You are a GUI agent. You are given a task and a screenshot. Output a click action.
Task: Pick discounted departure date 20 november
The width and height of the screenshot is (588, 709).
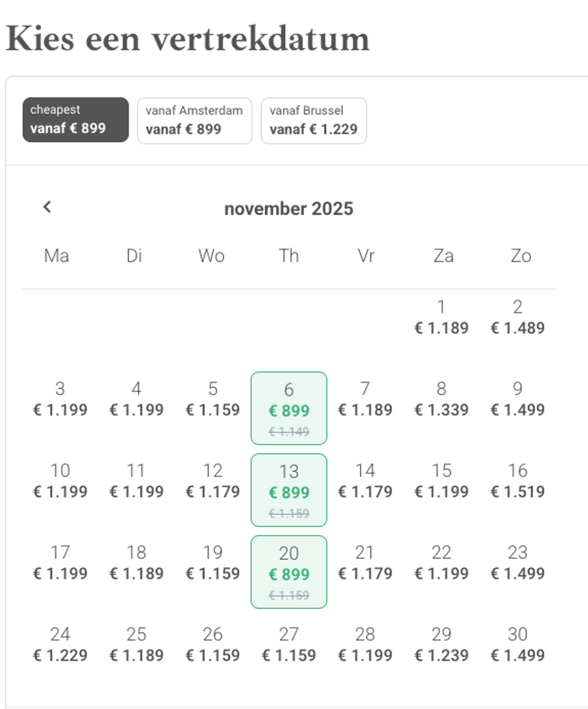click(x=289, y=572)
